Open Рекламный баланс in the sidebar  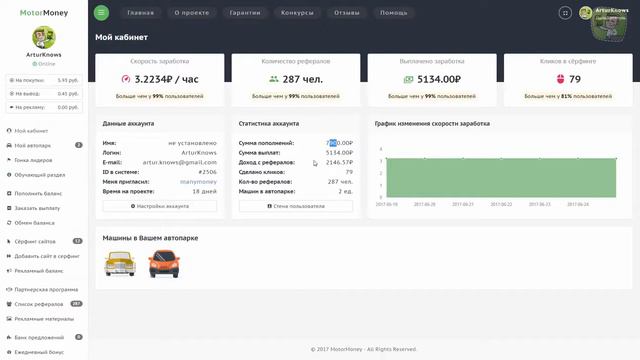(x=39, y=271)
